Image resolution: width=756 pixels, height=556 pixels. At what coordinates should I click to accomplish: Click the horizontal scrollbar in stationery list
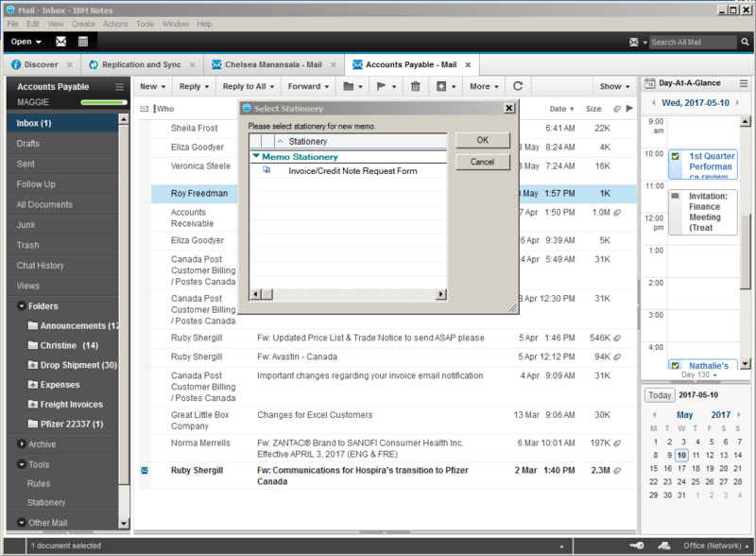pos(348,294)
